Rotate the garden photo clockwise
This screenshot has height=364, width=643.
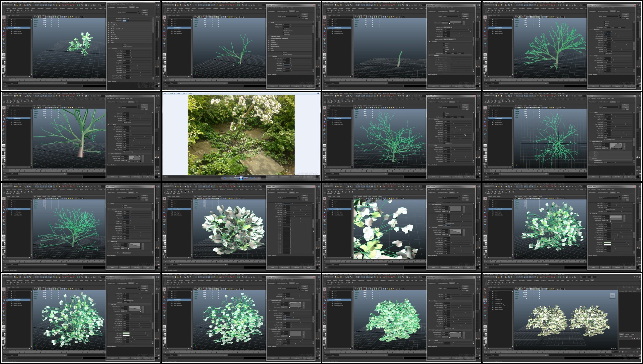point(254,178)
